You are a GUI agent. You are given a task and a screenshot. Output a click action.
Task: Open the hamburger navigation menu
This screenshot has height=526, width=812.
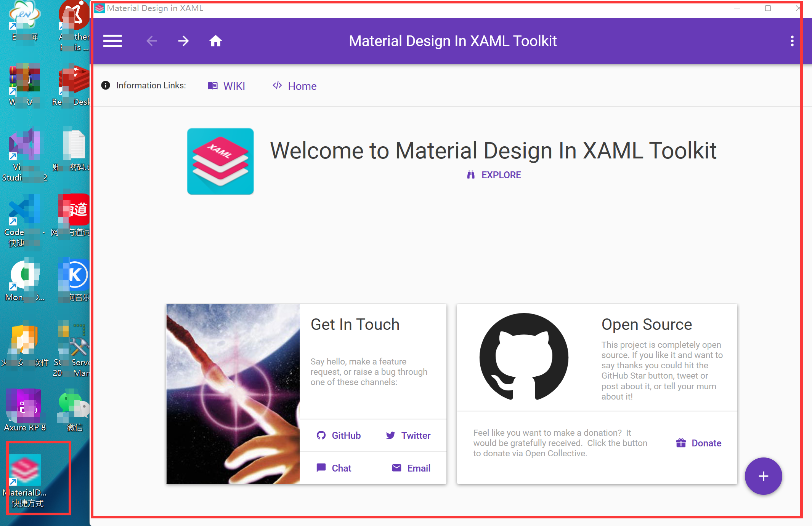(x=112, y=41)
